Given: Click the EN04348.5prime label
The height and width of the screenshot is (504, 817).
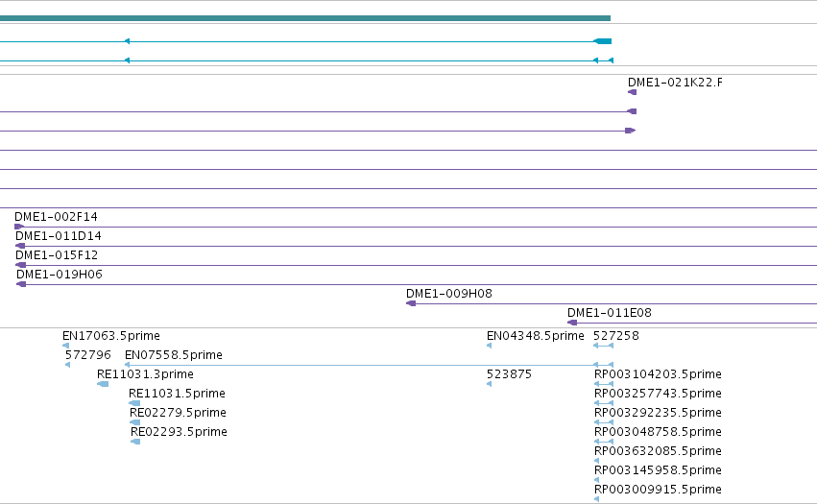Looking at the screenshot, I should 535,336.
